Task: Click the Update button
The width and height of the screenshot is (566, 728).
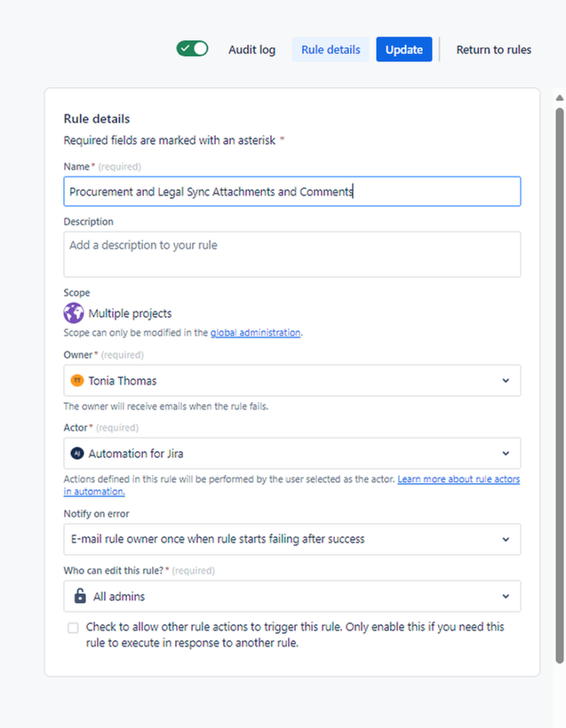Action: [403, 50]
